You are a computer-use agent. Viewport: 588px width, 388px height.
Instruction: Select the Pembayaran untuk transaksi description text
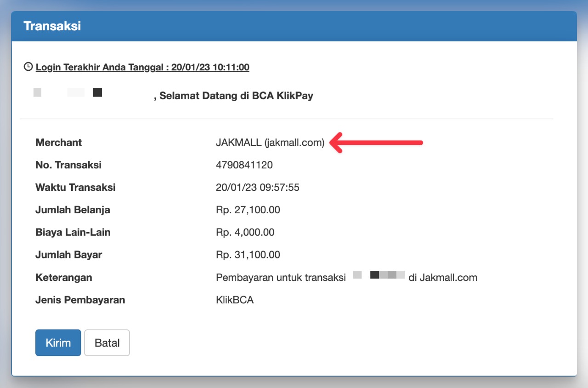tap(281, 278)
